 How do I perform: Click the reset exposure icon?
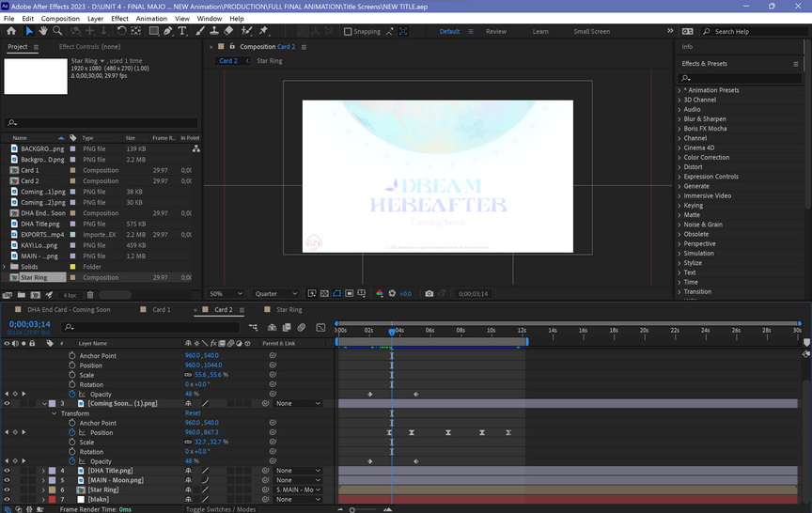click(392, 293)
